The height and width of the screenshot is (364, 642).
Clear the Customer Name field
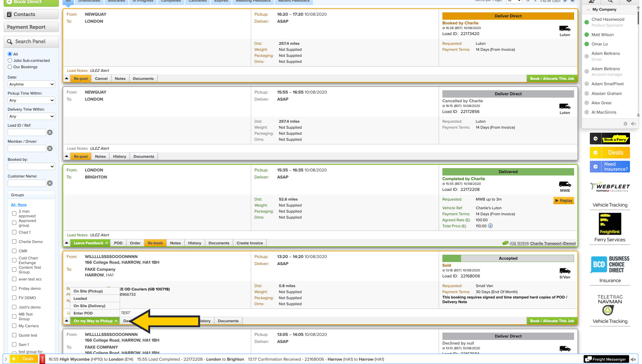click(50, 183)
